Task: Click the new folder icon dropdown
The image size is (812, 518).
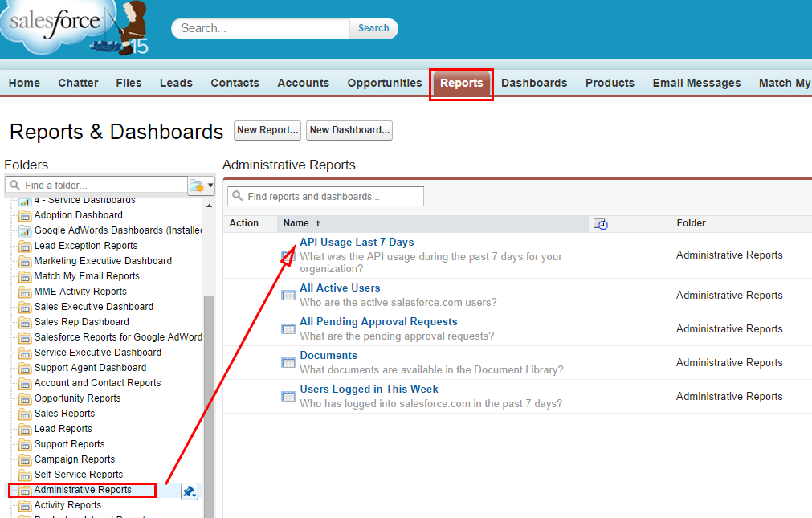Action: click(201, 186)
